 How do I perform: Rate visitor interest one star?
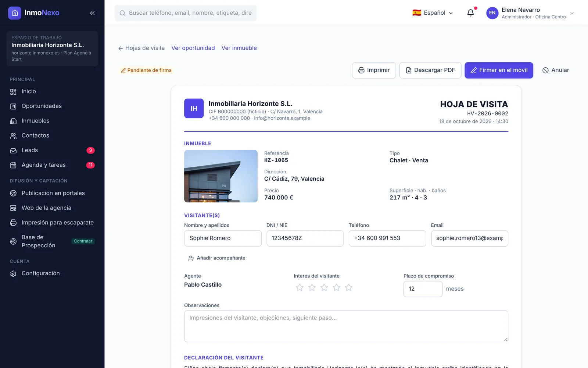coord(300,287)
